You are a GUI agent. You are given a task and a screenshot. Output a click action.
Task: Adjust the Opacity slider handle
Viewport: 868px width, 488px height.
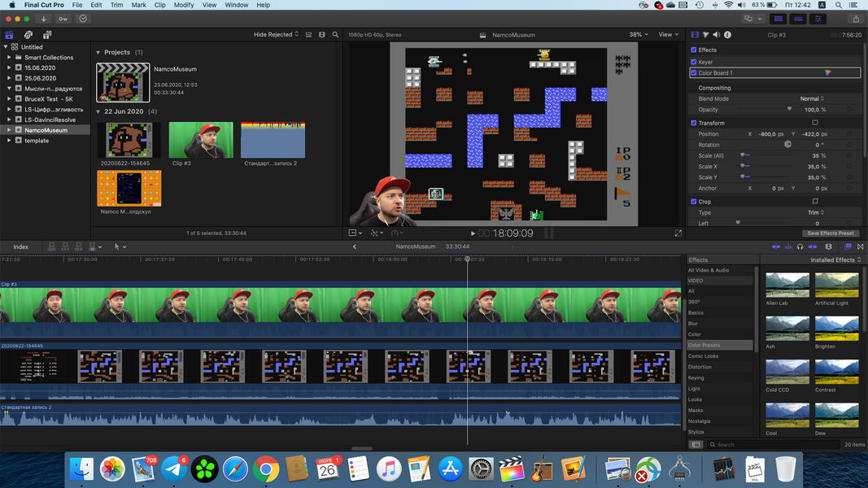coord(789,109)
